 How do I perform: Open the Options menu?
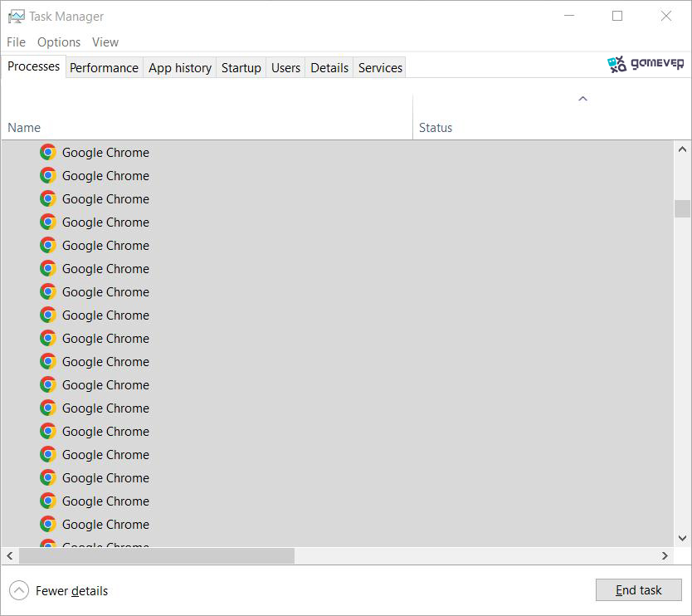pyautogui.click(x=59, y=42)
